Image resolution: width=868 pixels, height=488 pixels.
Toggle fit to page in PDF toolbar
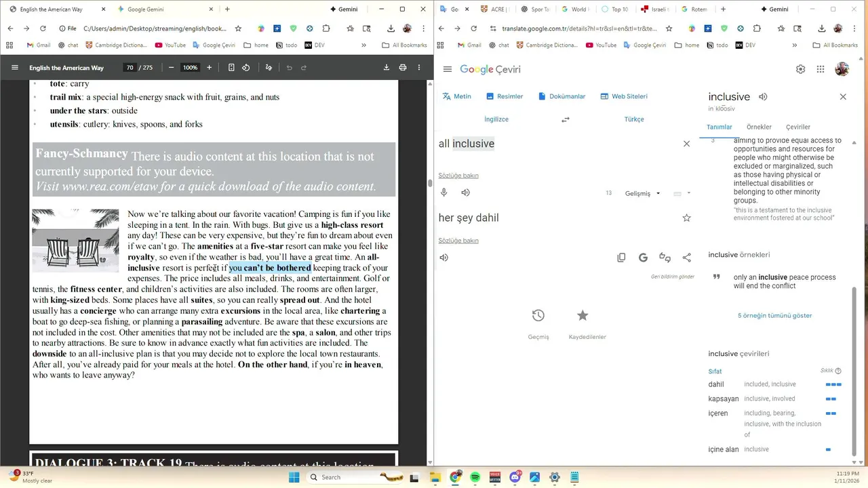[231, 68]
